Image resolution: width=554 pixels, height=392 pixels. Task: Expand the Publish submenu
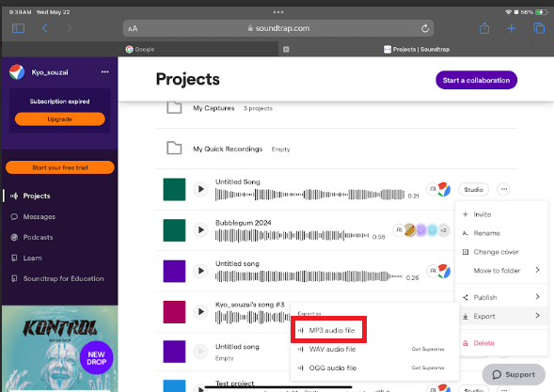tap(501, 297)
